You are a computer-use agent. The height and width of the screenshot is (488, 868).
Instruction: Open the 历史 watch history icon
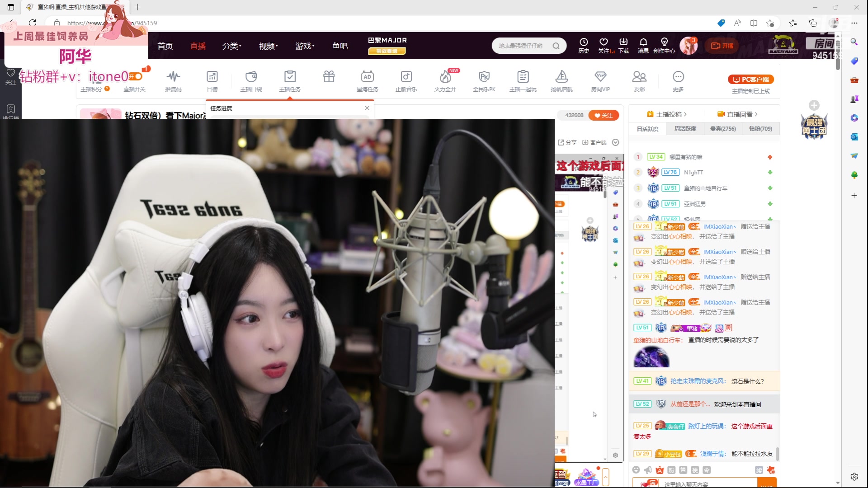(584, 45)
